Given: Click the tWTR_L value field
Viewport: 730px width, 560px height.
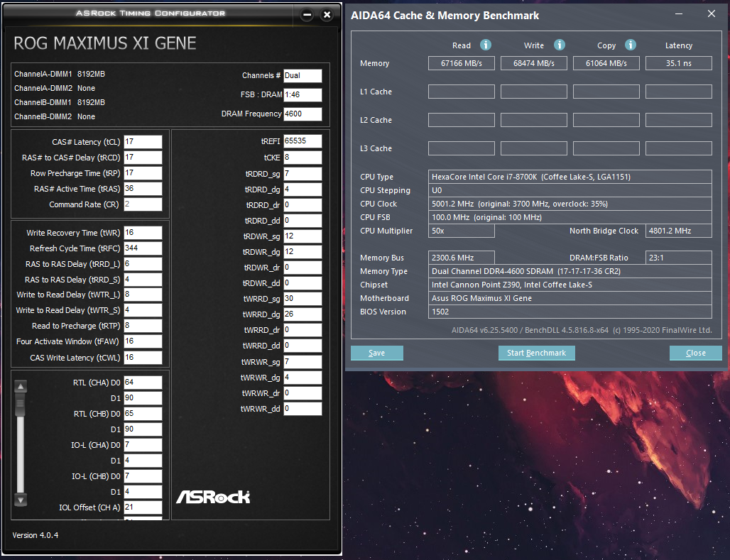Looking at the screenshot, I should tap(143, 295).
